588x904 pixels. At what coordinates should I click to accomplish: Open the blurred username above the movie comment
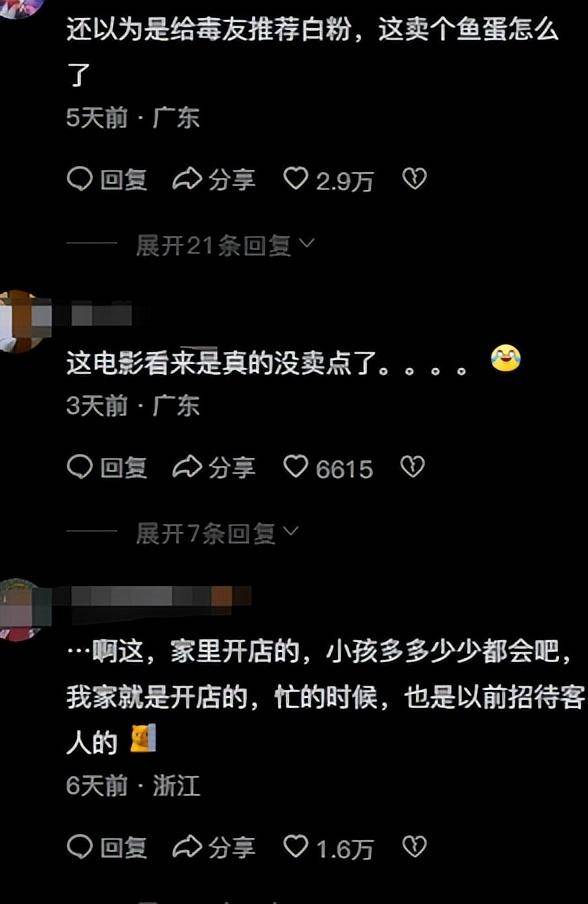click(x=92, y=315)
